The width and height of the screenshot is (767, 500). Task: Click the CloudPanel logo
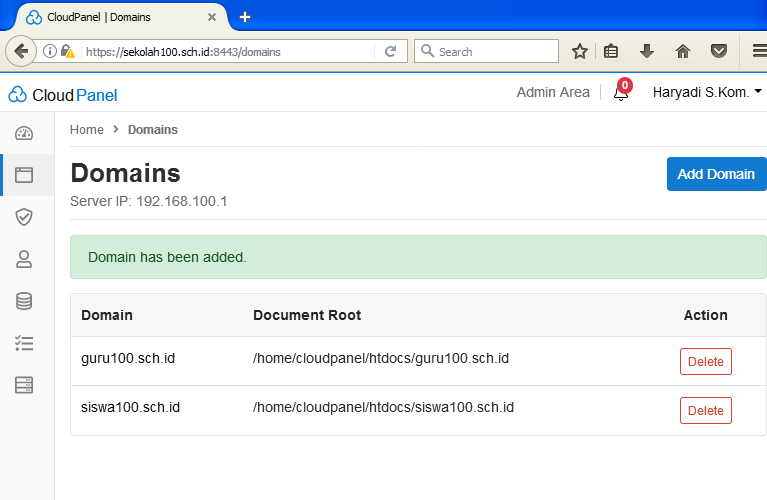click(x=63, y=95)
